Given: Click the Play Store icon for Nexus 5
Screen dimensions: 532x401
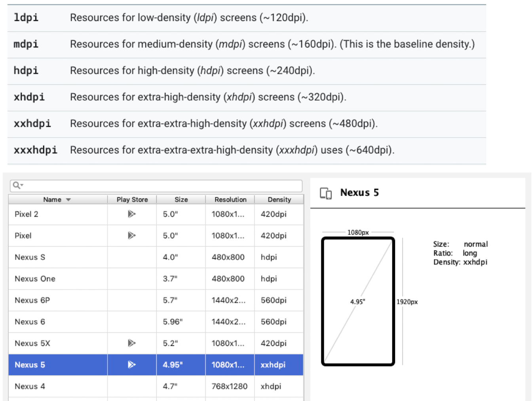Looking at the screenshot, I should tap(131, 365).
